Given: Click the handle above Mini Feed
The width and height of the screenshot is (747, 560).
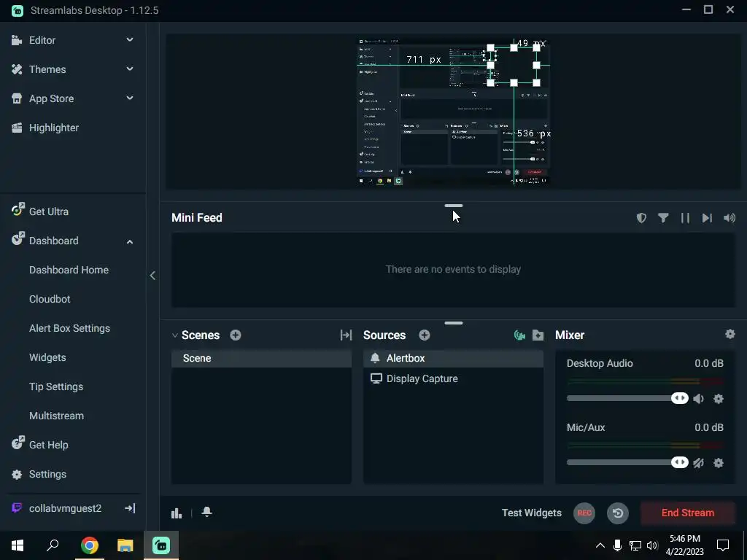Looking at the screenshot, I should point(454,206).
